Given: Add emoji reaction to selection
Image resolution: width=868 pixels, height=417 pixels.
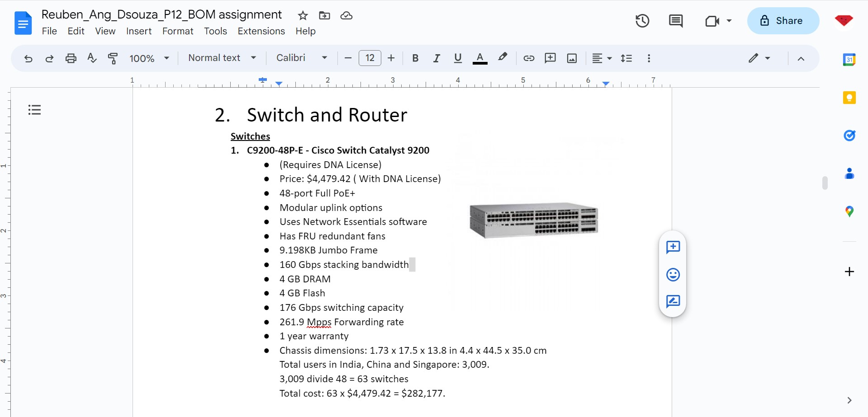Looking at the screenshot, I should click(673, 275).
